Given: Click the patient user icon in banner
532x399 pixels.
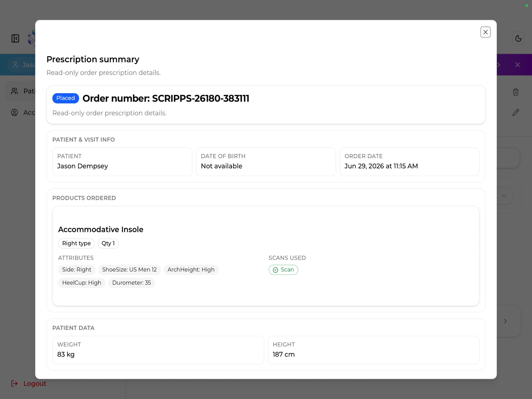Looking at the screenshot, I should click(x=15, y=65).
